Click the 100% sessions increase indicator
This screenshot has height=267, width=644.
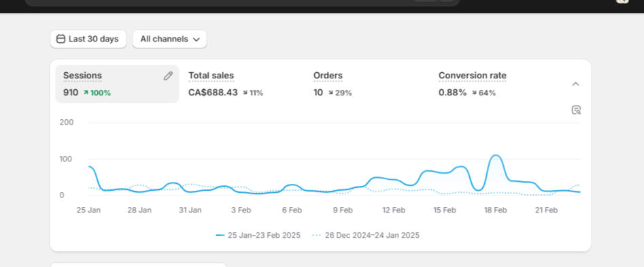coord(97,93)
